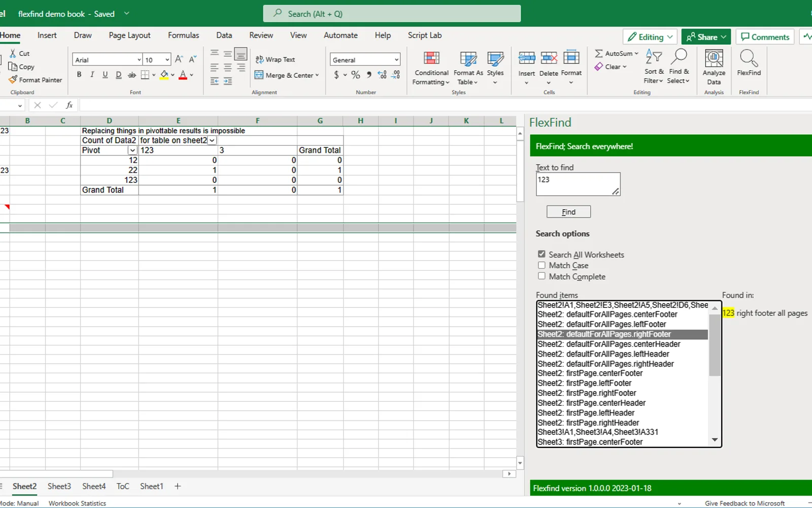Screen dimensions: 812x508
Task: Open Conditional Formatting menu
Action: point(431,68)
